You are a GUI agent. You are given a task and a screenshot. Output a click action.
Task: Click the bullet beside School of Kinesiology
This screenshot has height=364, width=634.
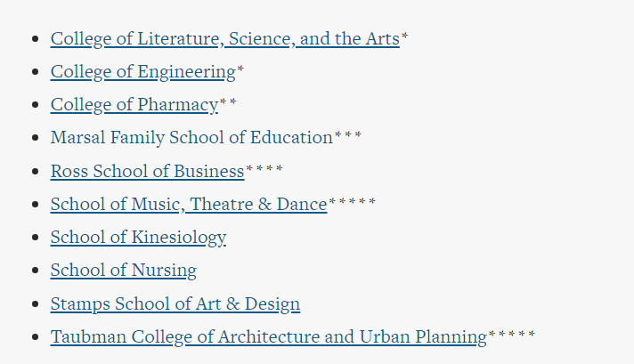coord(36,237)
